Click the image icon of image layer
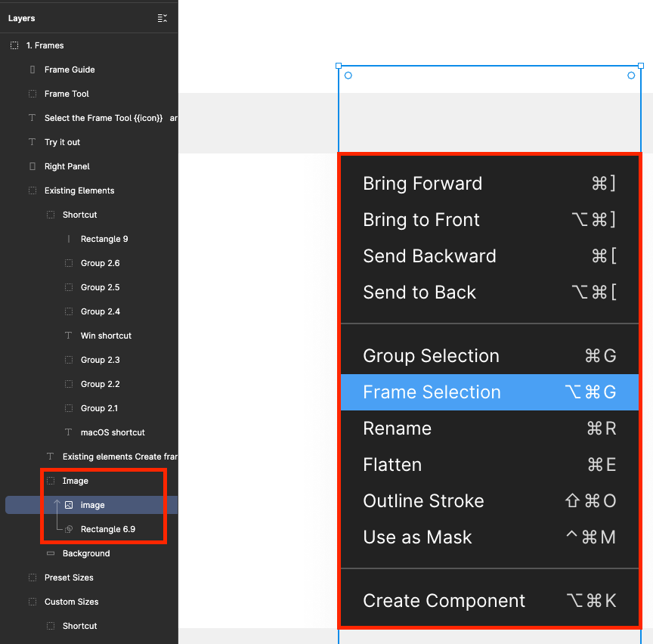 click(69, 505)
